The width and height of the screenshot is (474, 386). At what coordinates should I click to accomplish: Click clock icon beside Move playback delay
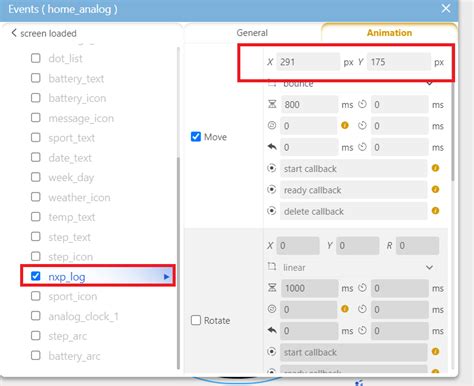pos(362,147)
